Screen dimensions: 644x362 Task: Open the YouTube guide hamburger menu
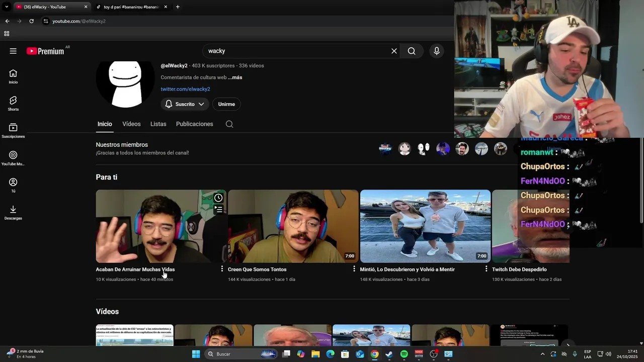13,51
